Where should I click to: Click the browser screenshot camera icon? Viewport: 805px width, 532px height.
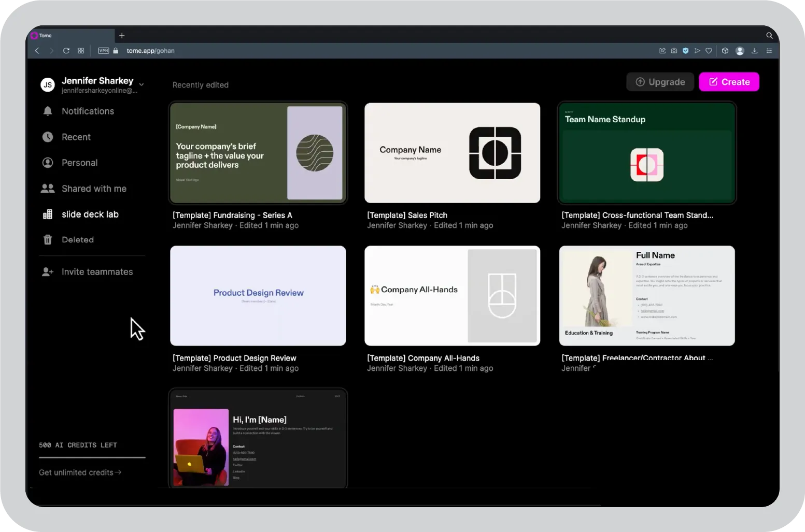tap(674, 51)
